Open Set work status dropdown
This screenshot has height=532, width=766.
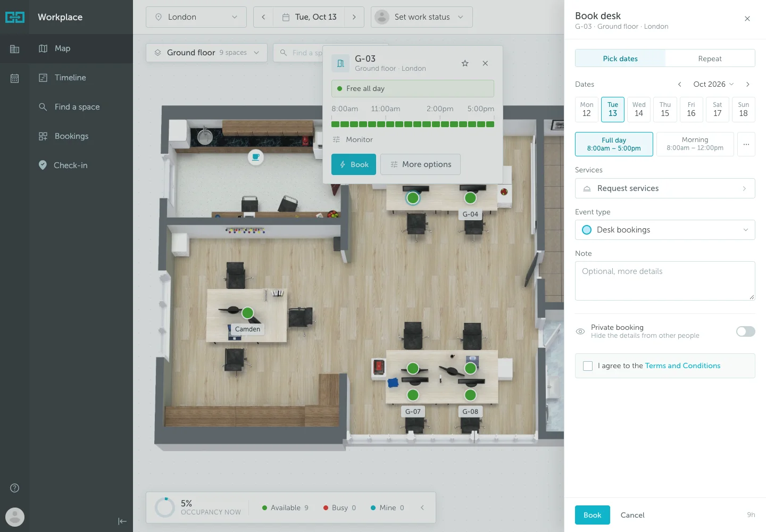(x=422, y=17)
